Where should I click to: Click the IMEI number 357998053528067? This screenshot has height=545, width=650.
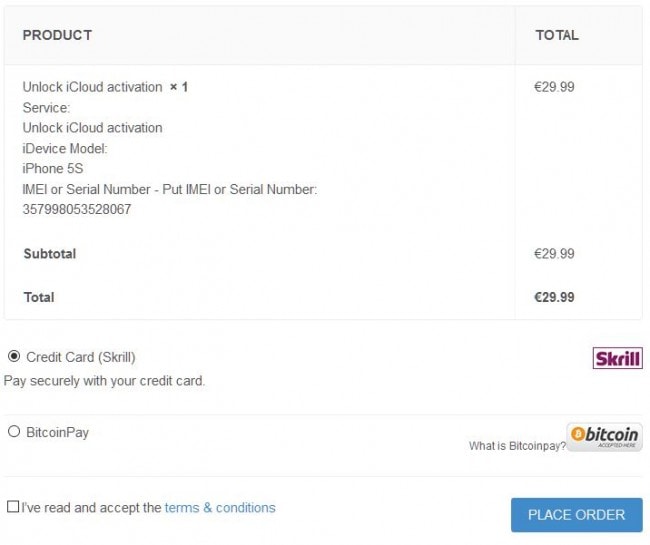tap(77, 209)
